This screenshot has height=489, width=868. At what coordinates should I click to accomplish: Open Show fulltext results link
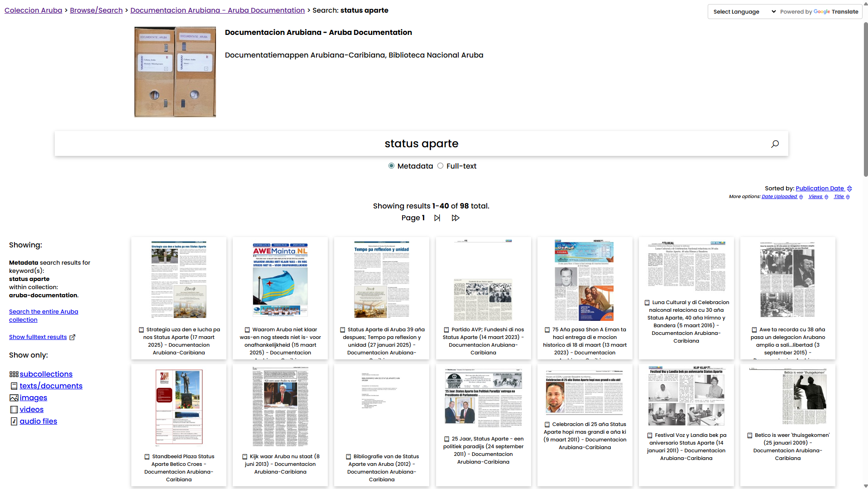click(x=38, y=337)
